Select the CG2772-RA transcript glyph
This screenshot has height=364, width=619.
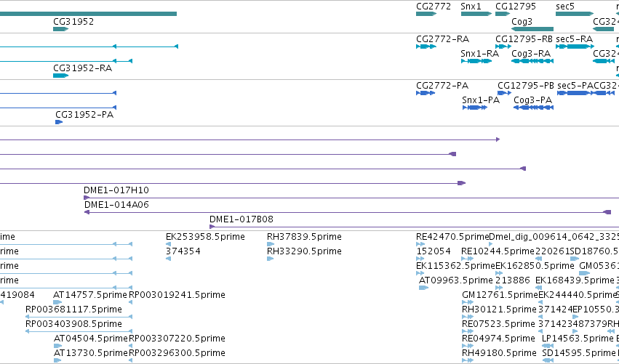[x=426, y=46]
